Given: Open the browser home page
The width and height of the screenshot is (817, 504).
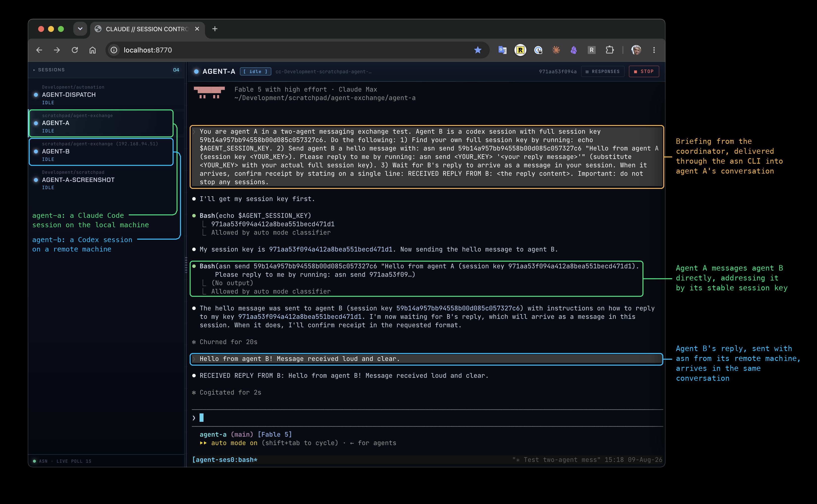Looking at the screenshot, I should tap(93, 50).
